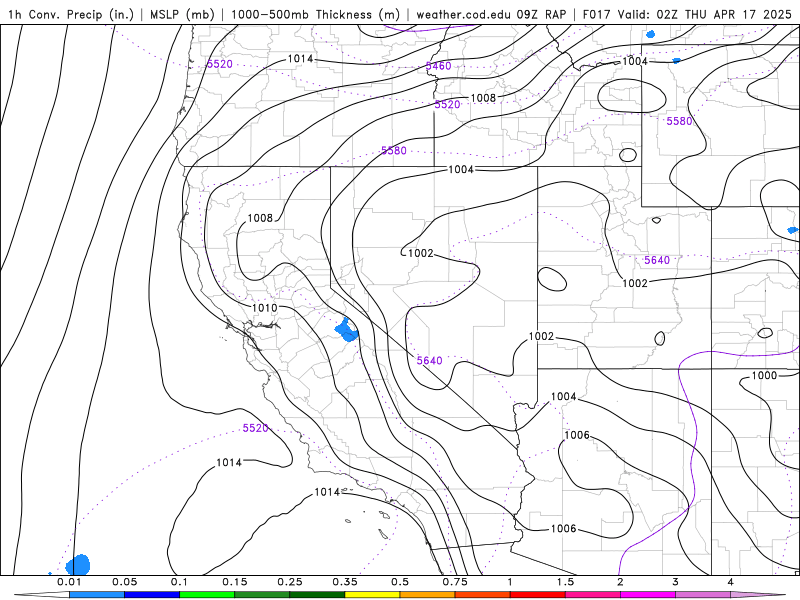Click the legend value 3
This screenshot has height=600, width=800.
tap(676, 582)
